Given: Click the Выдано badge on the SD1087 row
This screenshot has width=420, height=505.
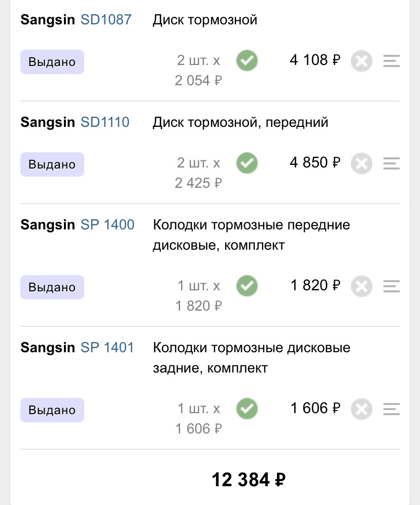Looking at the screenshot, I should coord(52,61).
